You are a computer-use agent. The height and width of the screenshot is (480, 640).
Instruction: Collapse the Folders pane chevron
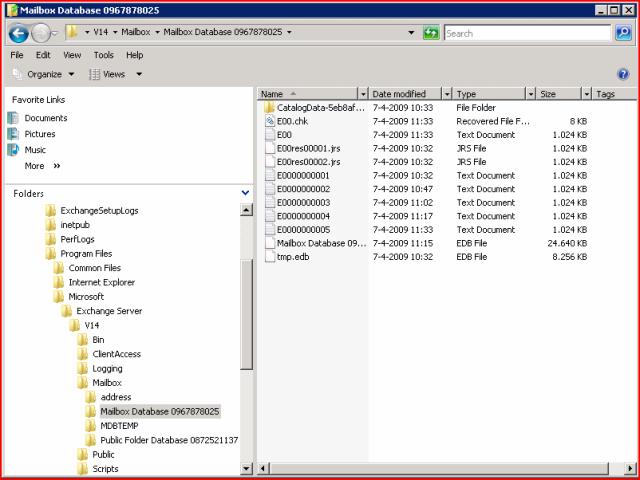[x=245, y=193]
